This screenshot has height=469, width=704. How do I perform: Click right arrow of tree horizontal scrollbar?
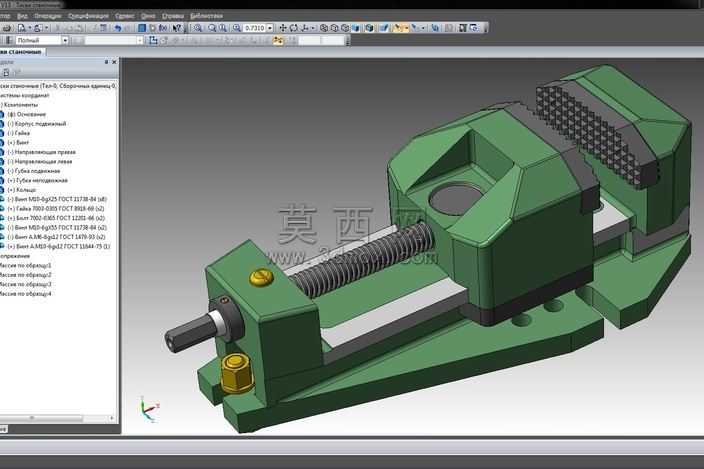point(112,418)
